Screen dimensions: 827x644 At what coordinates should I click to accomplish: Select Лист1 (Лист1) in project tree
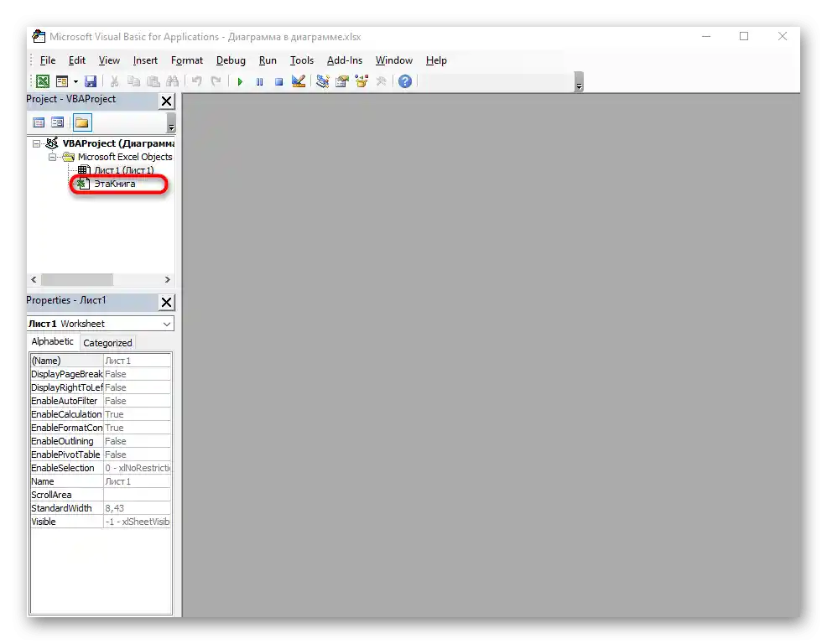coord(124,170)
